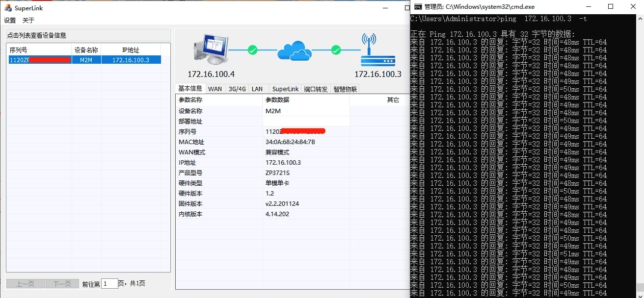
Task: Click the cloud icon in topology
Action: click(x=294, y=50)
